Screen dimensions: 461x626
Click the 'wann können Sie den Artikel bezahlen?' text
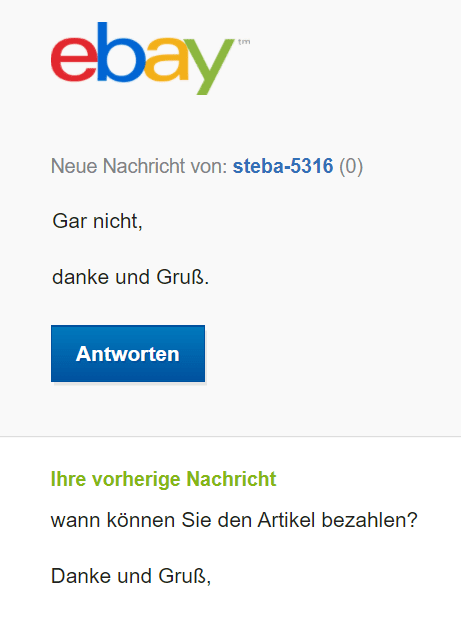coord(234,520)
